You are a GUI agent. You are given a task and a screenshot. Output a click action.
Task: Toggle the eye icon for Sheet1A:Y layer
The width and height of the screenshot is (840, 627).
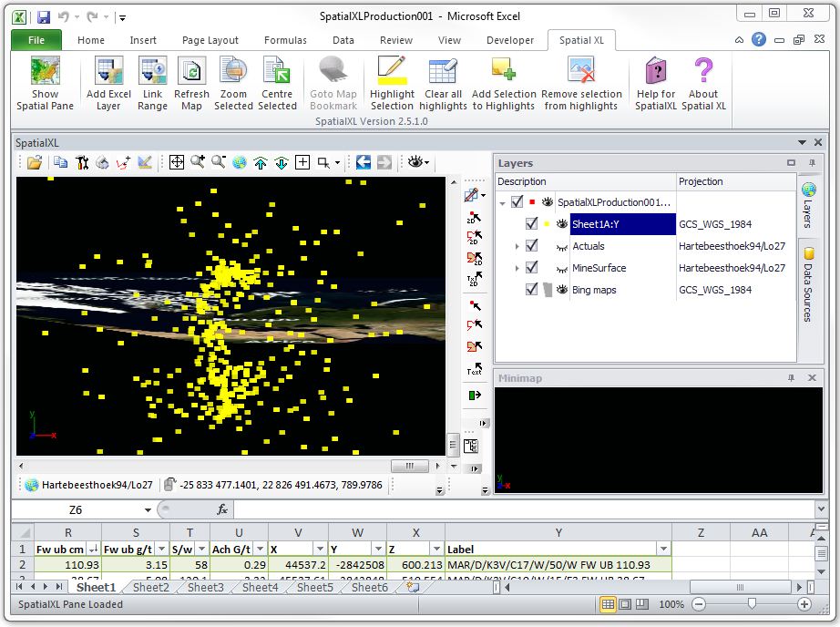(x=561, y=224)
